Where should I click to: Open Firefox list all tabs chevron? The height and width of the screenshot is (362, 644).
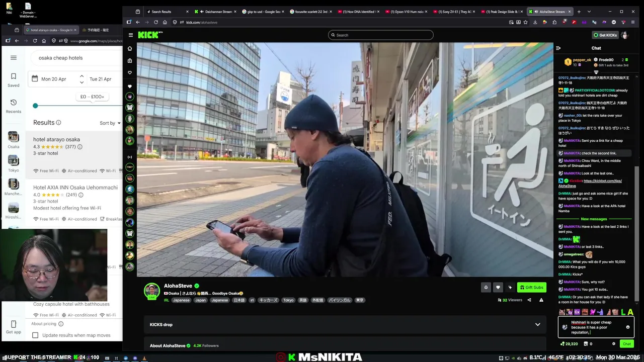(x=589, y=12)
